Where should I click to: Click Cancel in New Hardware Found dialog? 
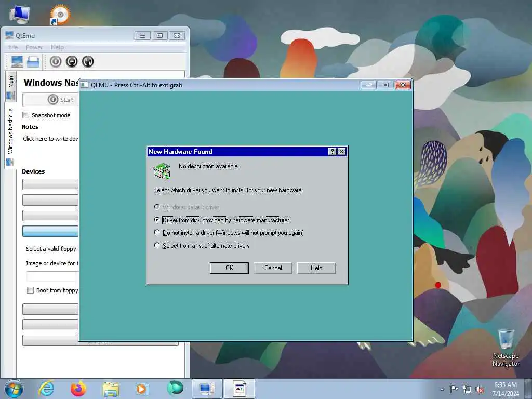[x=273, y=268]
